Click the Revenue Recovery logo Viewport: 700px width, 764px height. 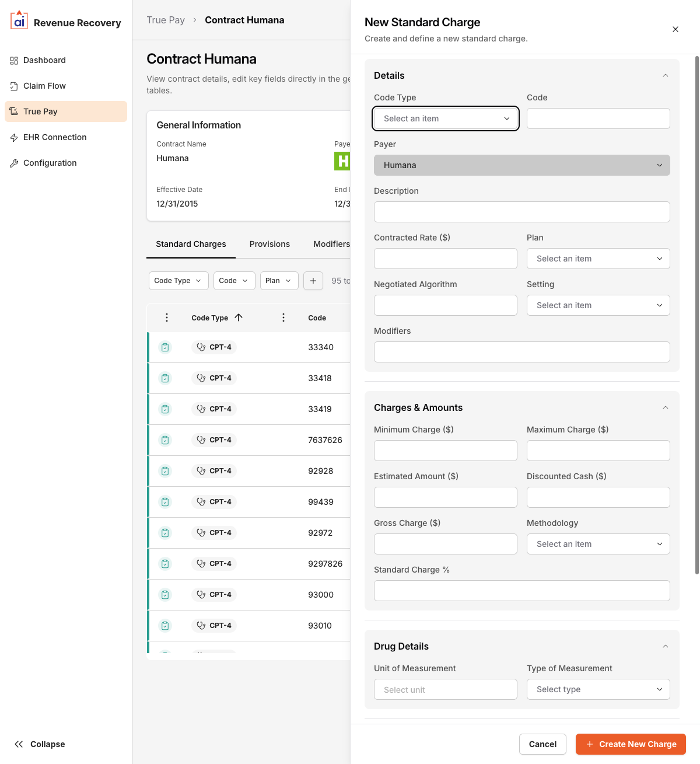point(19,21)
